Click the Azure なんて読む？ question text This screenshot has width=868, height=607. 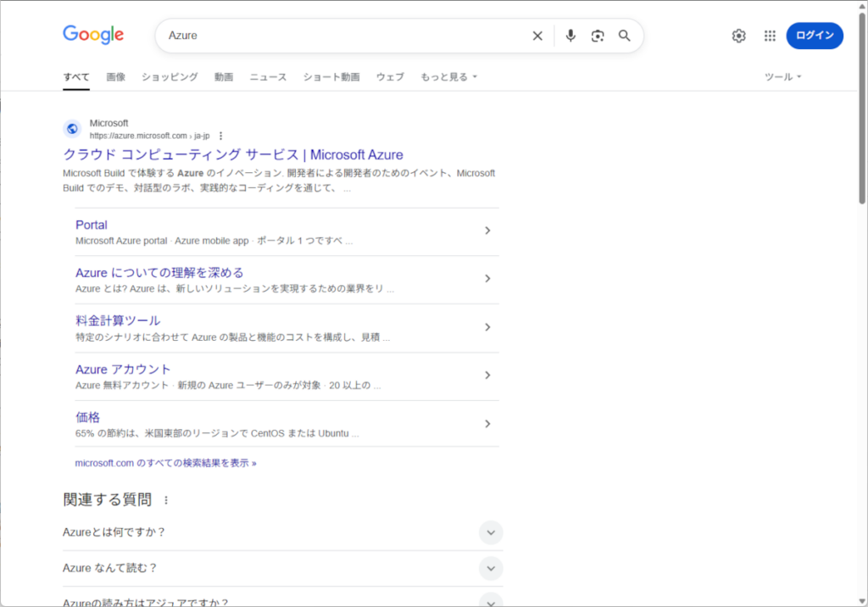point(109,568)
